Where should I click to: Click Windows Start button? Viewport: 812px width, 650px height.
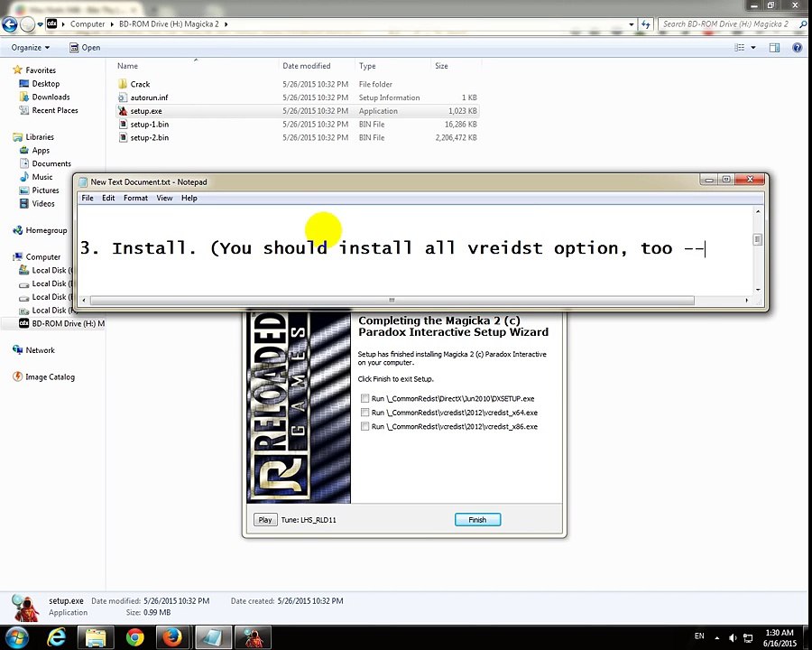pyautogui.click(x=18, y=637)
